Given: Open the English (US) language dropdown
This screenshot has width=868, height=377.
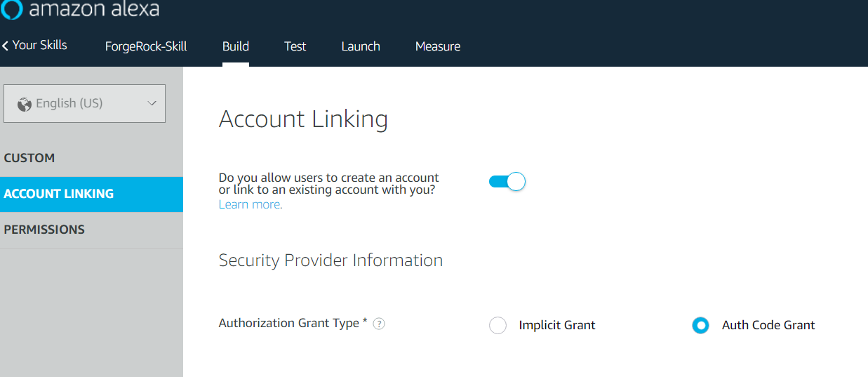Looking at the screenshot, I should tap(85, 104).
